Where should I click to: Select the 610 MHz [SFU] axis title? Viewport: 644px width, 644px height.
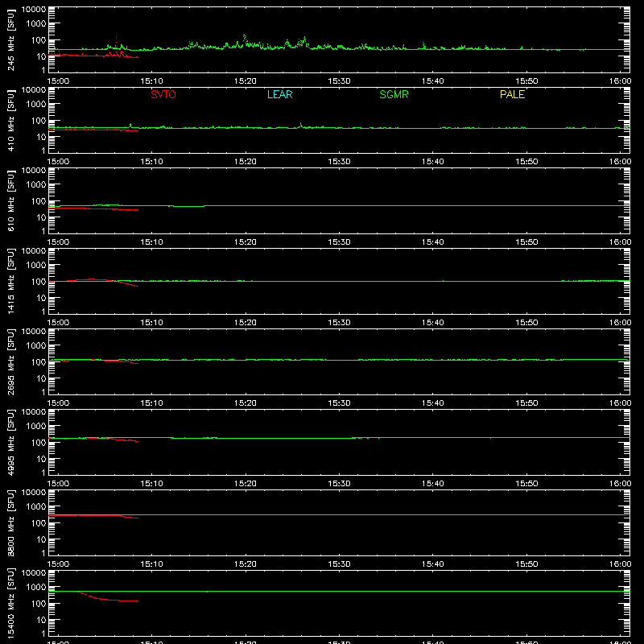pos(10,200)
